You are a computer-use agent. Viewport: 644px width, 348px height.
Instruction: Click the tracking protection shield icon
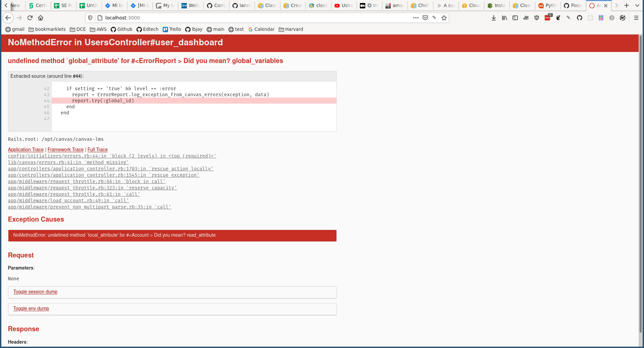pyautogui.click(x=90, y=18)
